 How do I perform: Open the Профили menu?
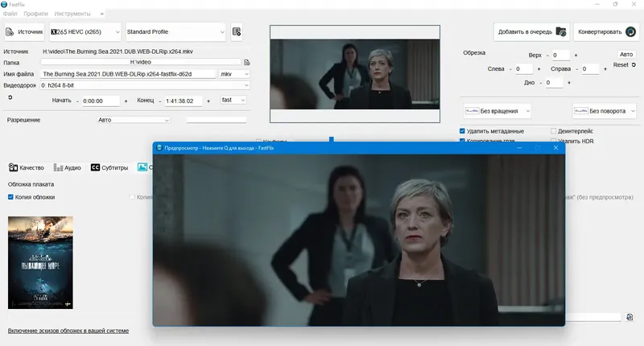pyautogui.click(x=35, y=14)
